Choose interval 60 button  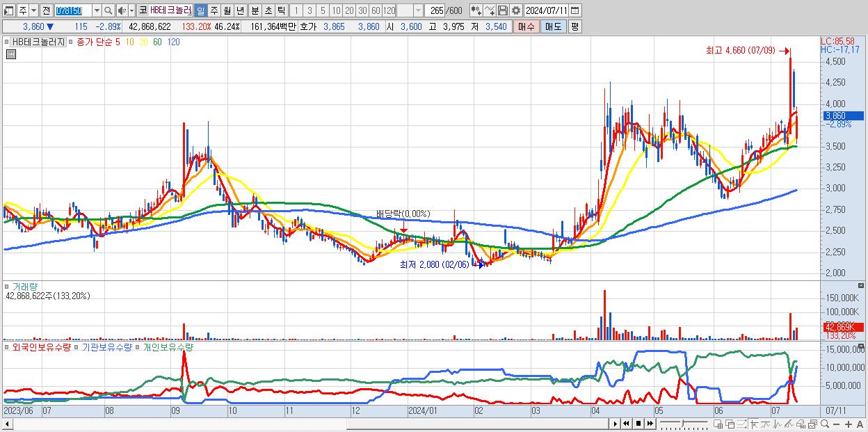tap(376, 10)
